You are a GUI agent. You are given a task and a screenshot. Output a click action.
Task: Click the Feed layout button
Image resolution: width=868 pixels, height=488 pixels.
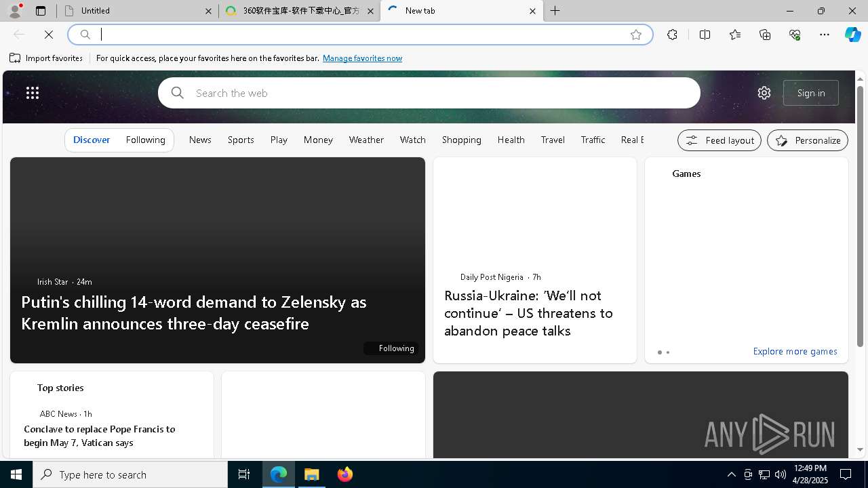719,140
